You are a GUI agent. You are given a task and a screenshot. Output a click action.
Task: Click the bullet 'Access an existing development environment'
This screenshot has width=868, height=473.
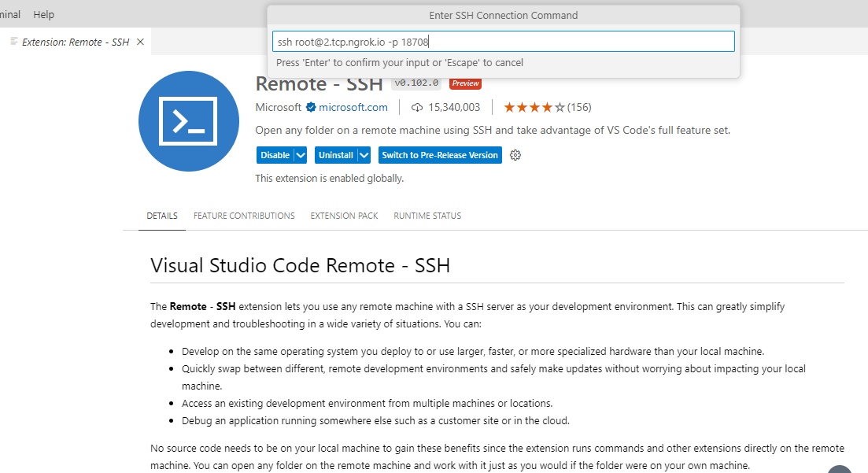tap(367, 403)
